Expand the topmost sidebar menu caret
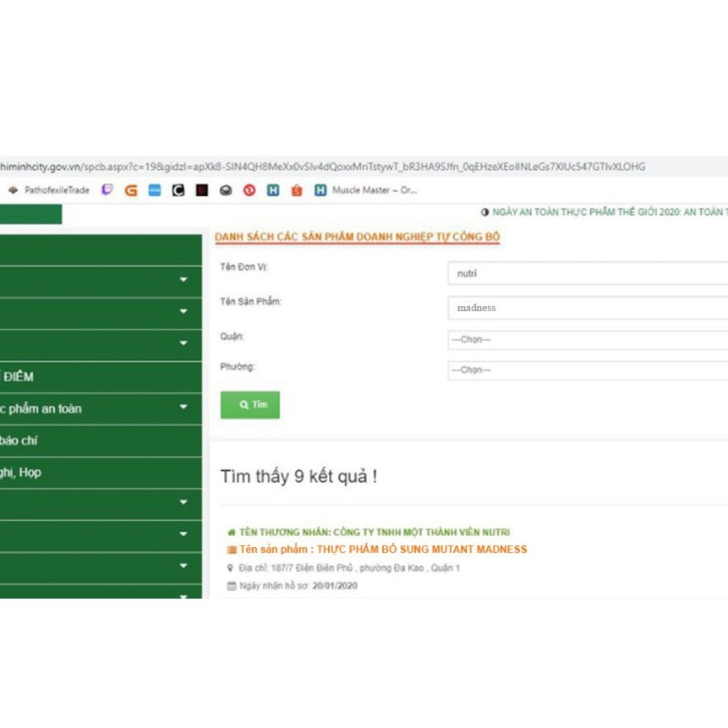This screenshot has width=728, height=728. tap(183, 280)
